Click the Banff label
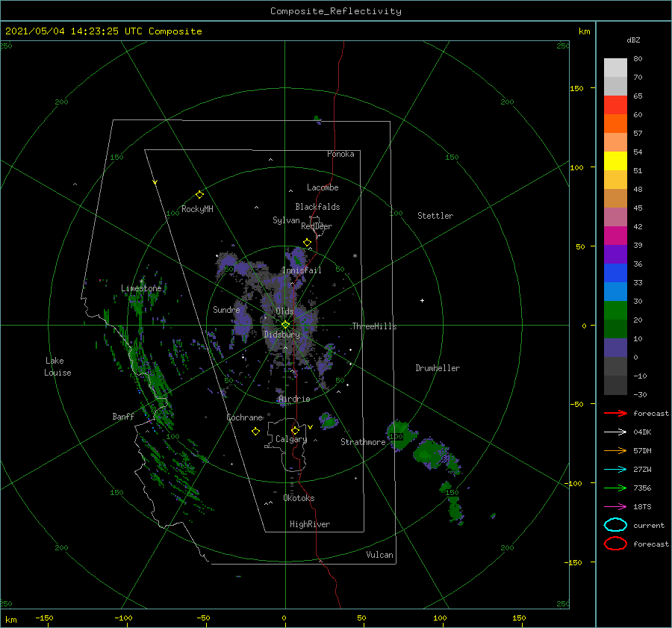The width and height of the screenshot is (672, 628). (x=123, y=417)
